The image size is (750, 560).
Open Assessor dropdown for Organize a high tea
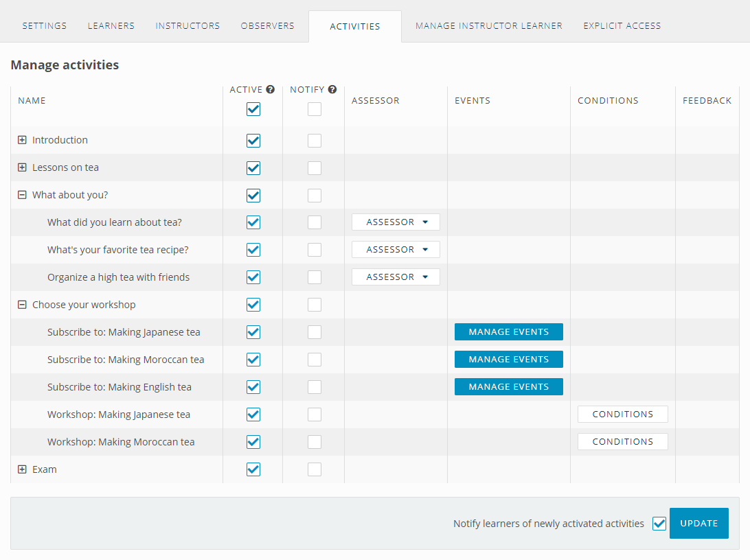396,277
